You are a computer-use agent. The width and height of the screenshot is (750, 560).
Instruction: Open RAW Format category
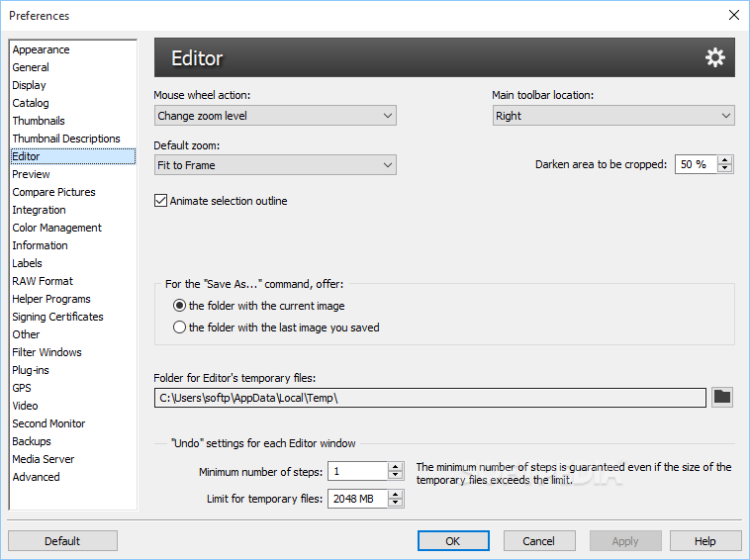(x=43, y=281)
